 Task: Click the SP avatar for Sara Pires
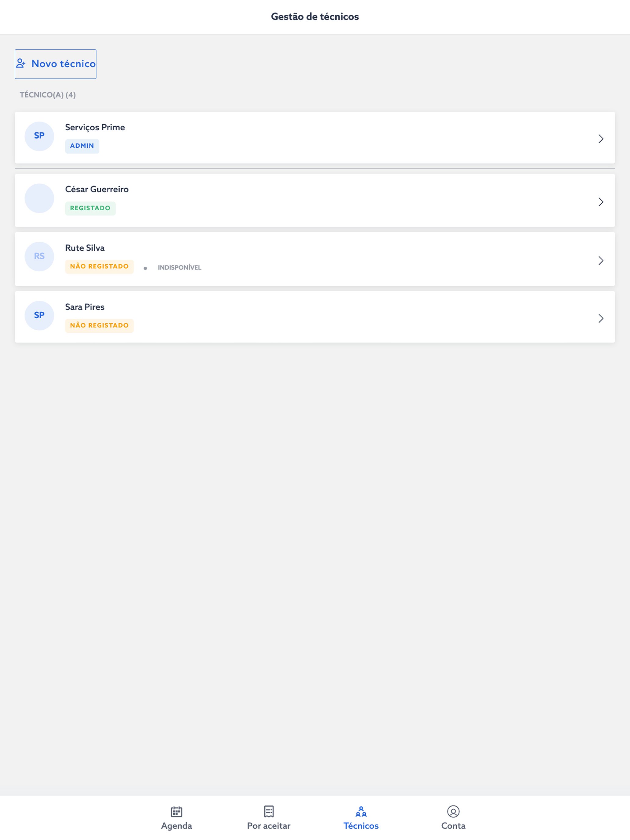(x=39, y=315)
